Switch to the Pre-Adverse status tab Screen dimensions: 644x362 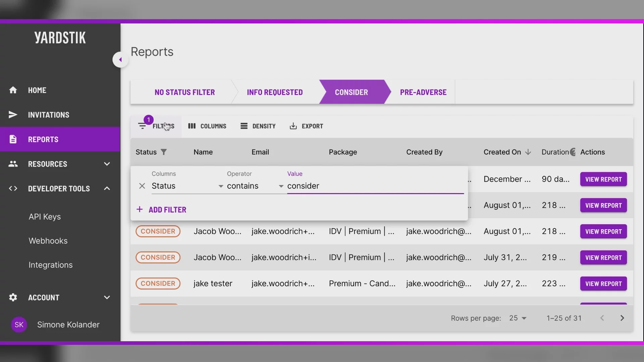click(x=423, y=92)
